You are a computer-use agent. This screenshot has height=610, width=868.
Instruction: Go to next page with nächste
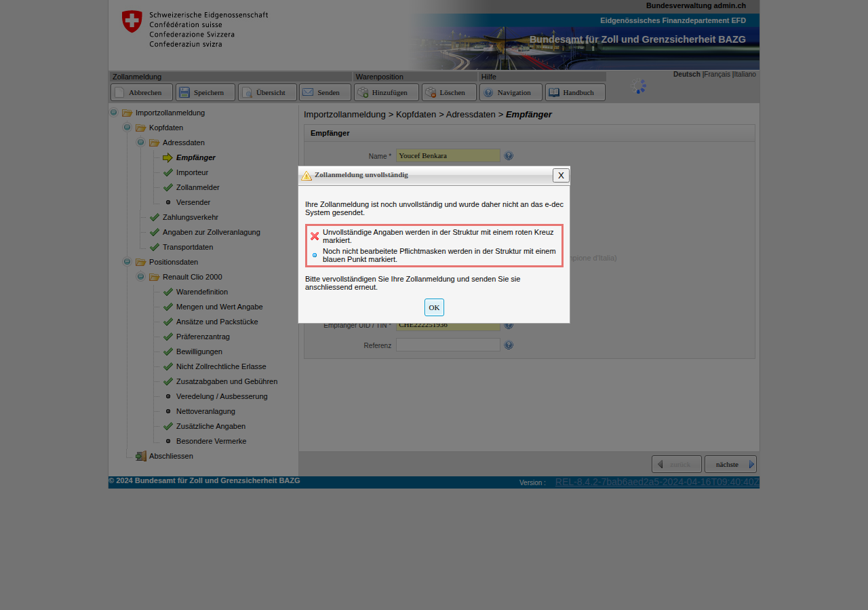click(x=730, y=464)
